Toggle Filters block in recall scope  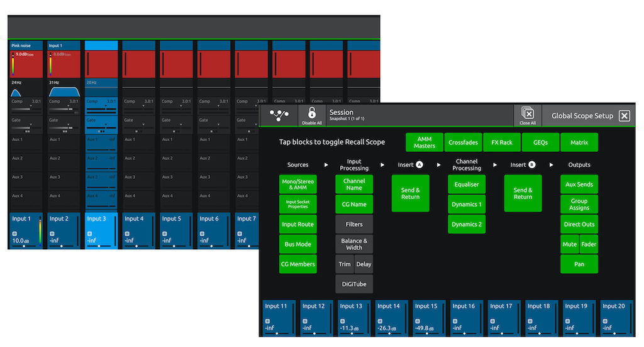point(354,224)
